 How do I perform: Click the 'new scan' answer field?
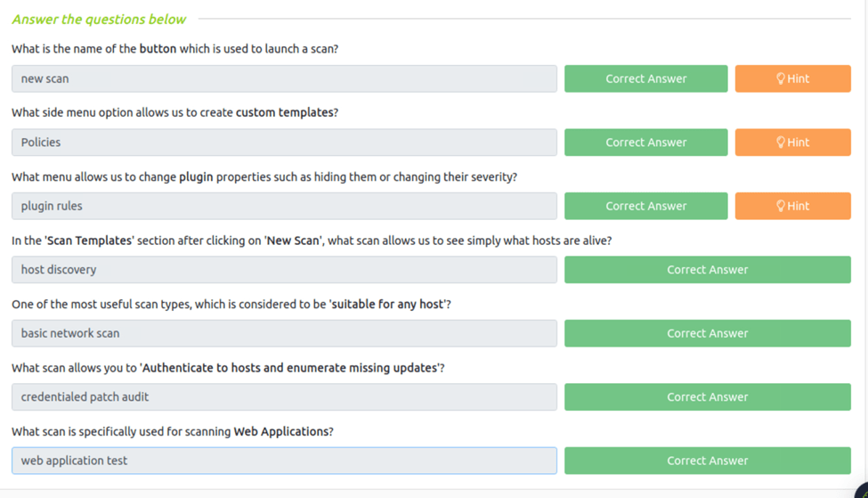pyautogui.click(x=284, y=78)
